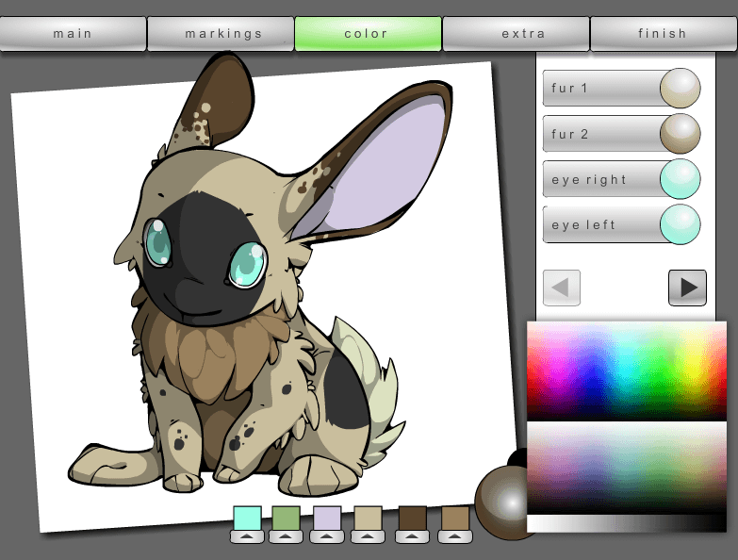Pick the dark brown saved swatch
This screenshot has height=560, width=738.
tap(412, 519)
